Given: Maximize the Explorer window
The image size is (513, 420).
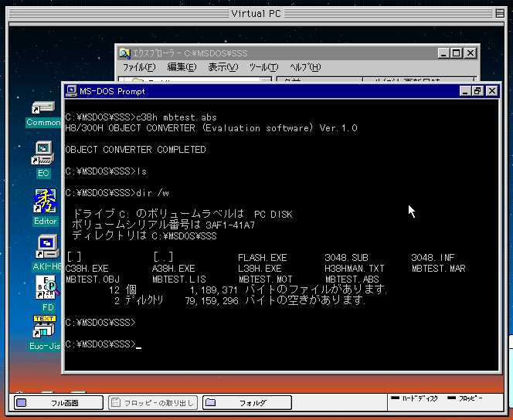Looking at the screenshot, I should point(456,53).
